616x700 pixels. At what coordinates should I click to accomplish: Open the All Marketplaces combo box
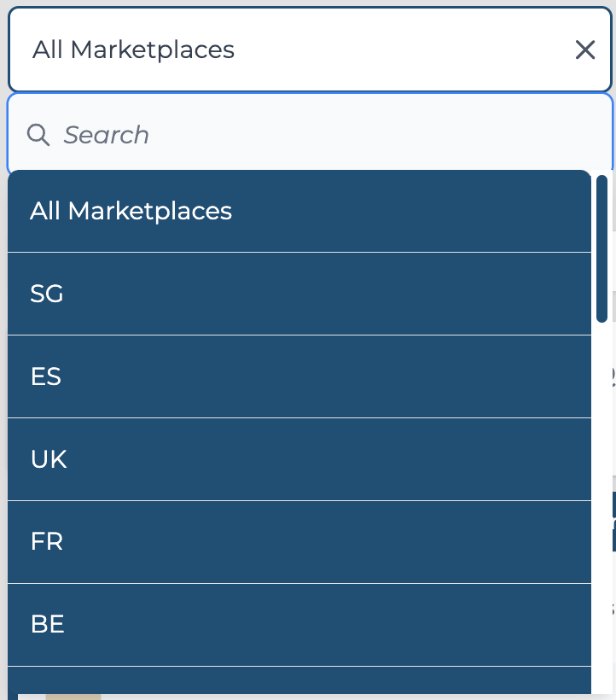[x=310, y=50]
